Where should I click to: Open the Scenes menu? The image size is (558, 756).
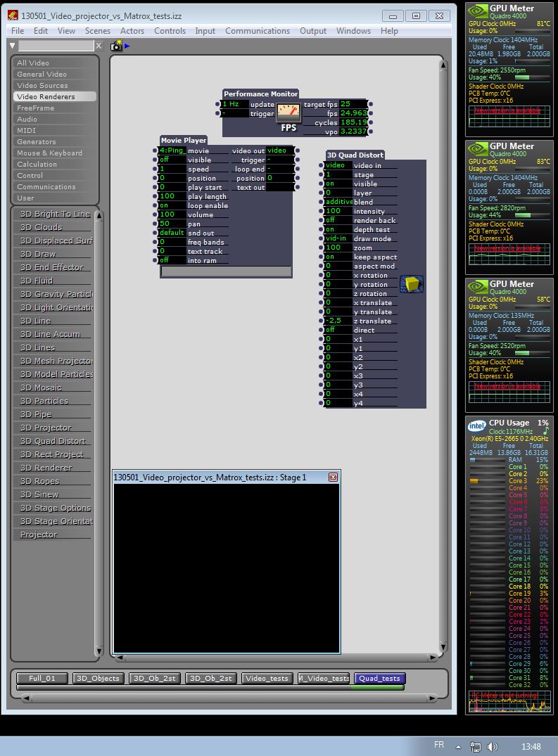(x=97, y=31)
